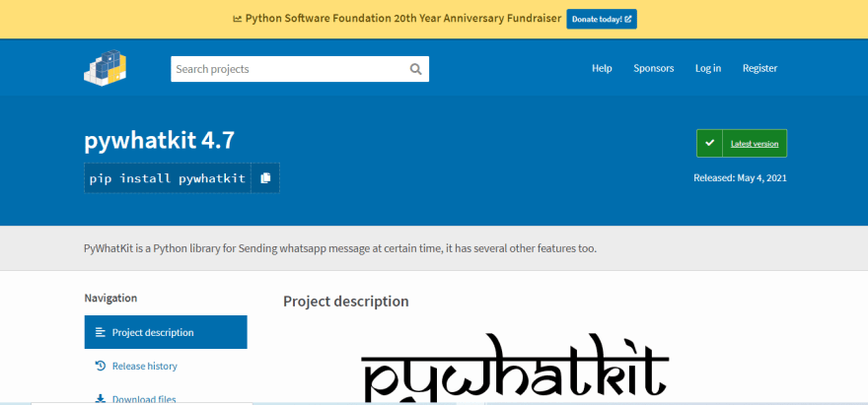Click the chart icon in the fundraiser banner
Viewport: 868px width, 405px height.
tap(238, 19)
